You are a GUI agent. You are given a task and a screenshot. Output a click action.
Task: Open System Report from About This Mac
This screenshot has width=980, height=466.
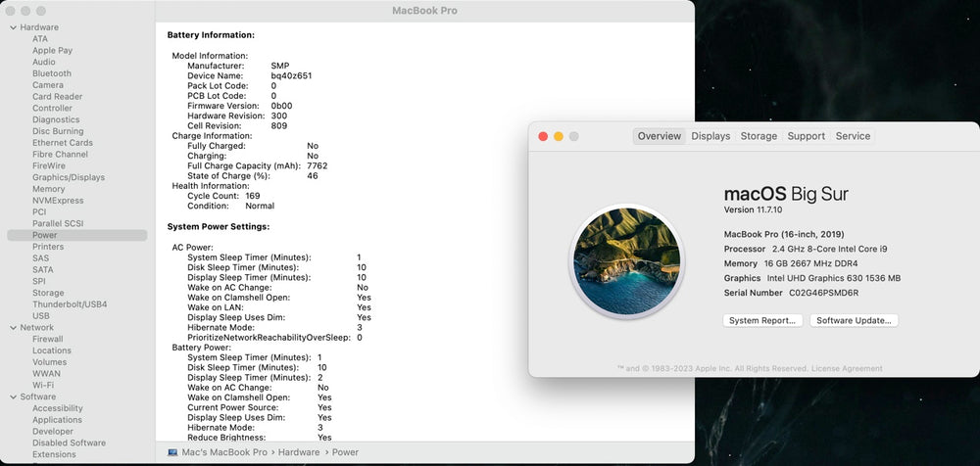761,320
